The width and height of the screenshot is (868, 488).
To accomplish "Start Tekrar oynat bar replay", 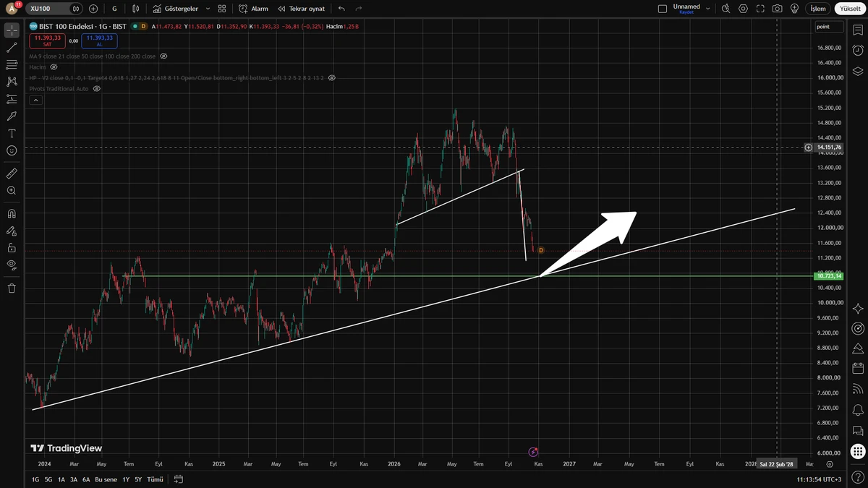I will [x=302, y=9].
